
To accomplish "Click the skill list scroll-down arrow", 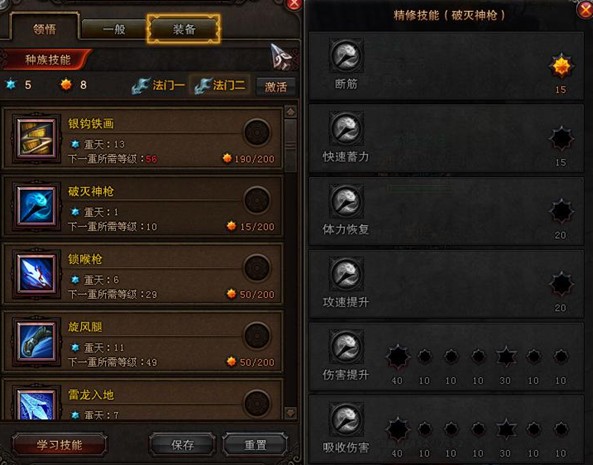I will tap(290, 412).
